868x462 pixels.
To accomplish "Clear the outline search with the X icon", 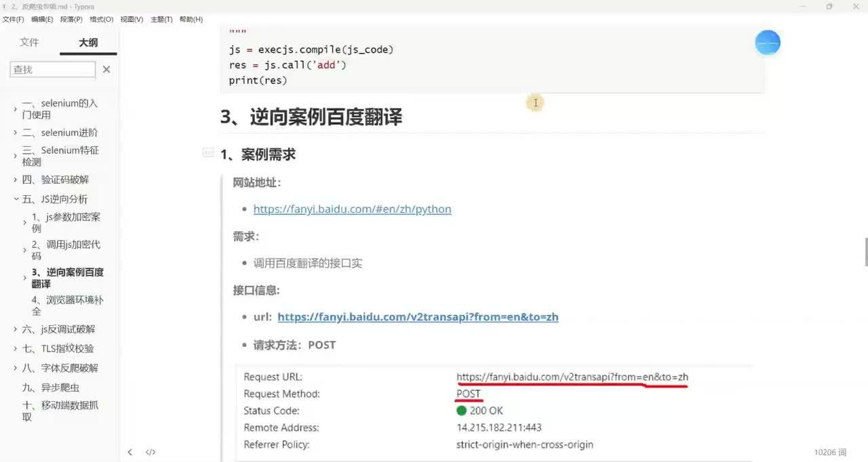I will click(x=106, y=69).
